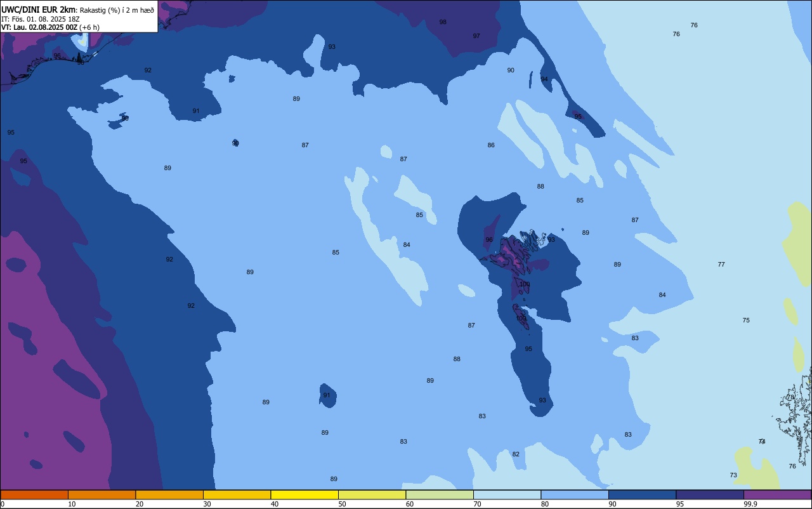This screenshot has width=812, height=509.
Task: Select the '50' tick label on color scale
Action: tap(342, 504)
